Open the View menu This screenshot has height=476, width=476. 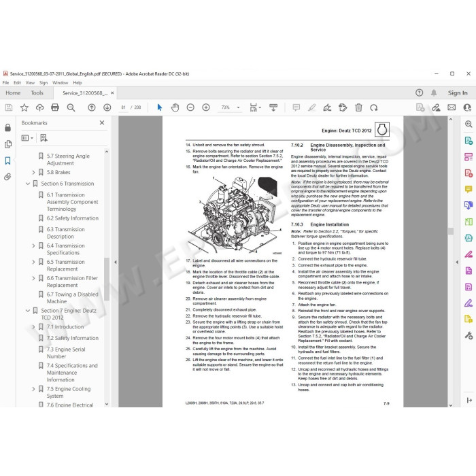click(x=30, y=82)
